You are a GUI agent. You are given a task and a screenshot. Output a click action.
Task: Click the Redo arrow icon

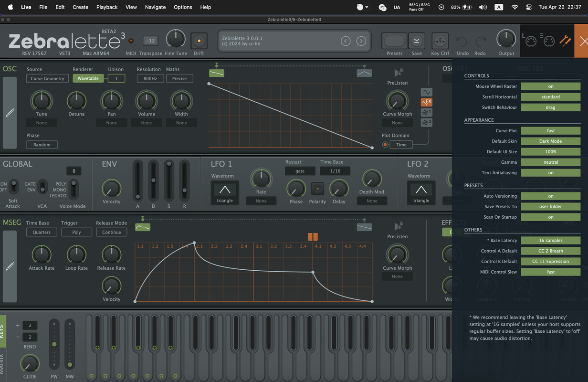tap(481, 42)
